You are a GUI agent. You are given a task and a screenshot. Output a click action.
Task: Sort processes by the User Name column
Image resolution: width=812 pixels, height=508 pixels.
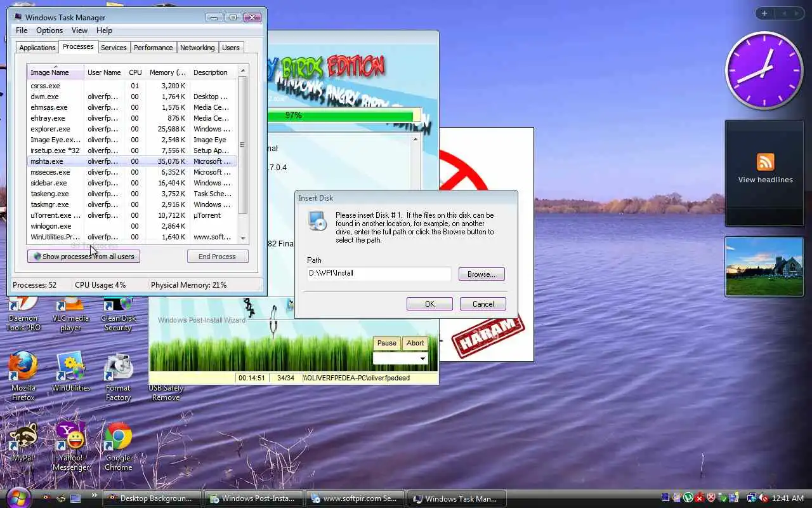click(x=104, y=72)
